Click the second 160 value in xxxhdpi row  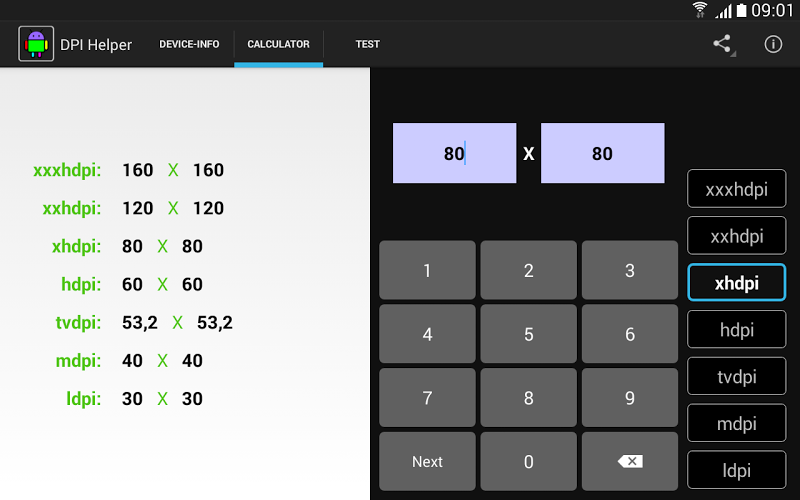[x=208, y=170]
